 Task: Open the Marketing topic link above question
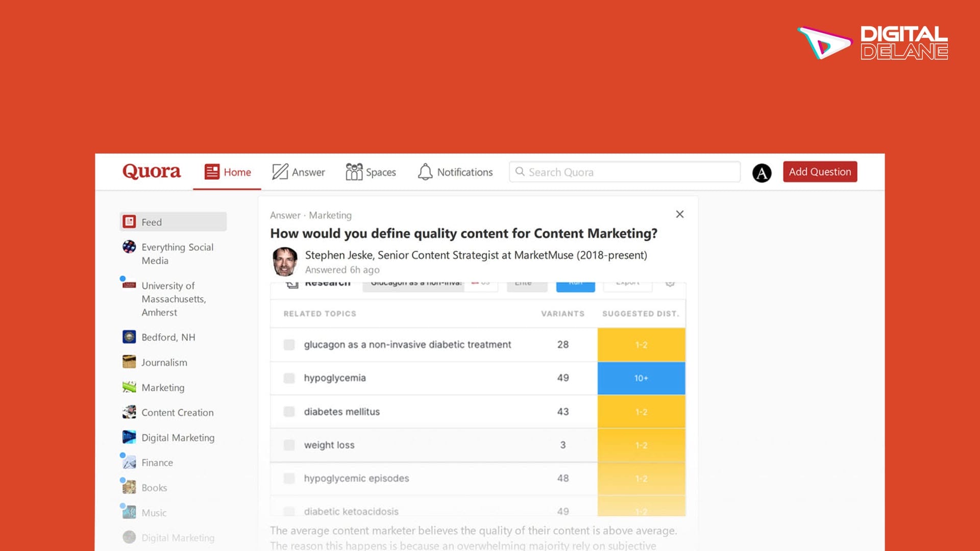tap(330, 215)
